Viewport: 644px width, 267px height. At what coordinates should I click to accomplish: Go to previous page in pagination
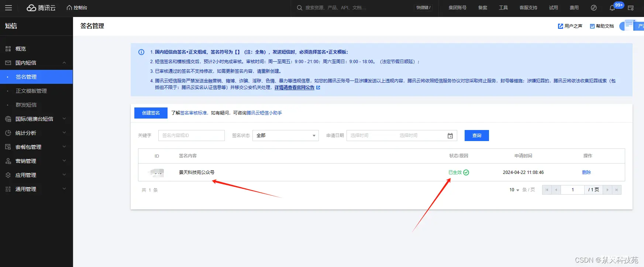556,190
